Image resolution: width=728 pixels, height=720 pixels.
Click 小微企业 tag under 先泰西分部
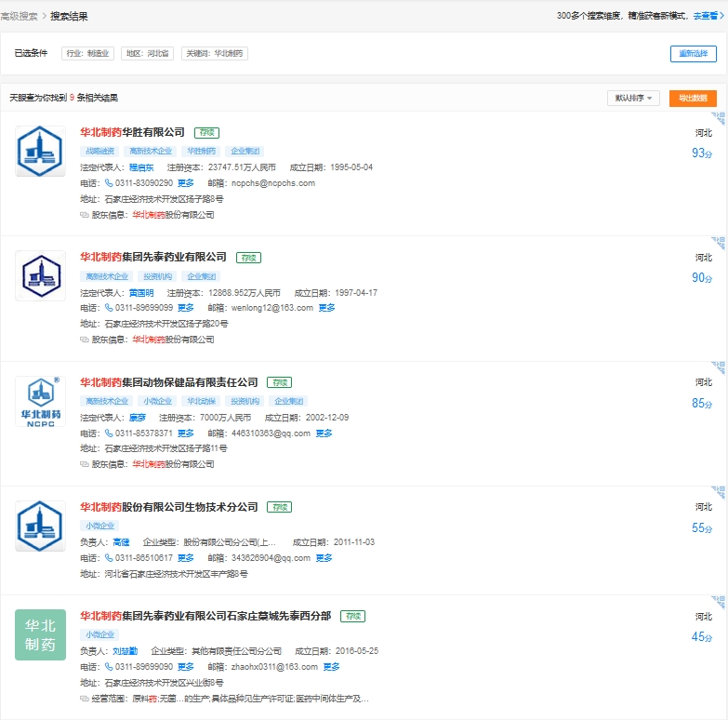click(x=99, y=634)
